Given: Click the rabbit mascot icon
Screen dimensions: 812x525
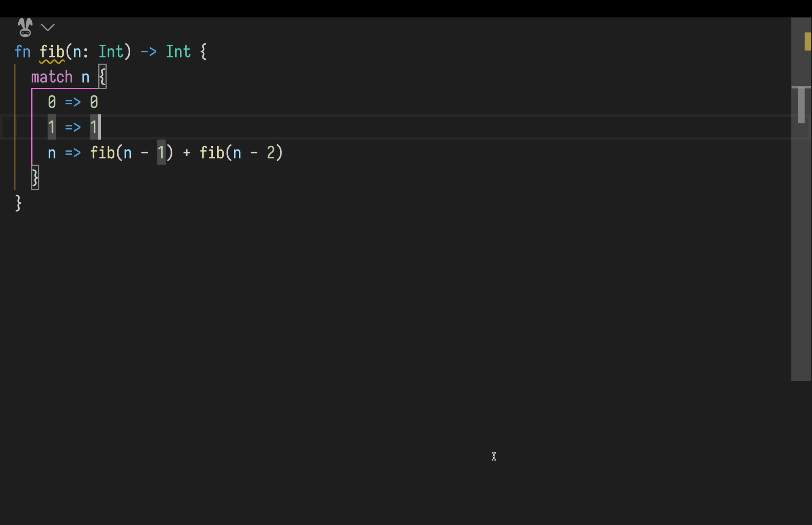Looking at the screenshot, I should [24, 27].
